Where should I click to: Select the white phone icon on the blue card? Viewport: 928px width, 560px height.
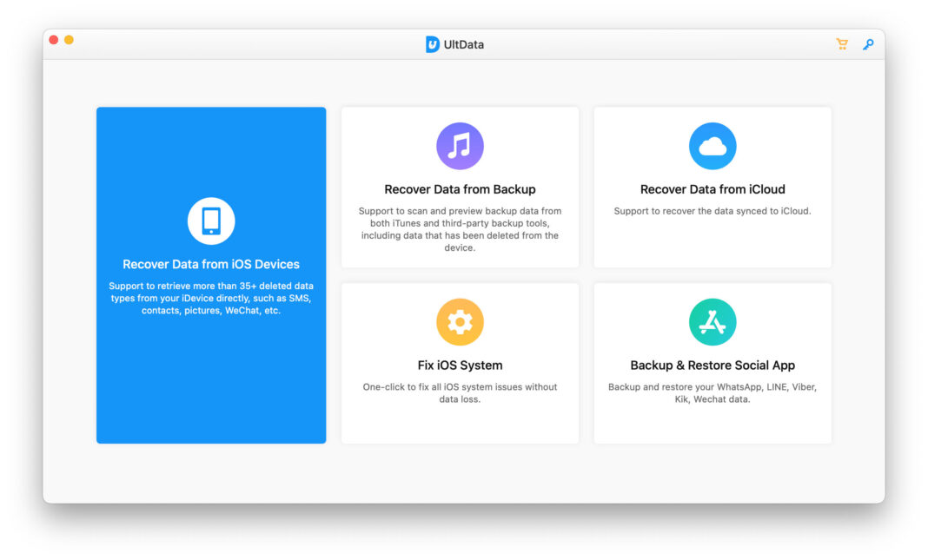coord(210,220)
